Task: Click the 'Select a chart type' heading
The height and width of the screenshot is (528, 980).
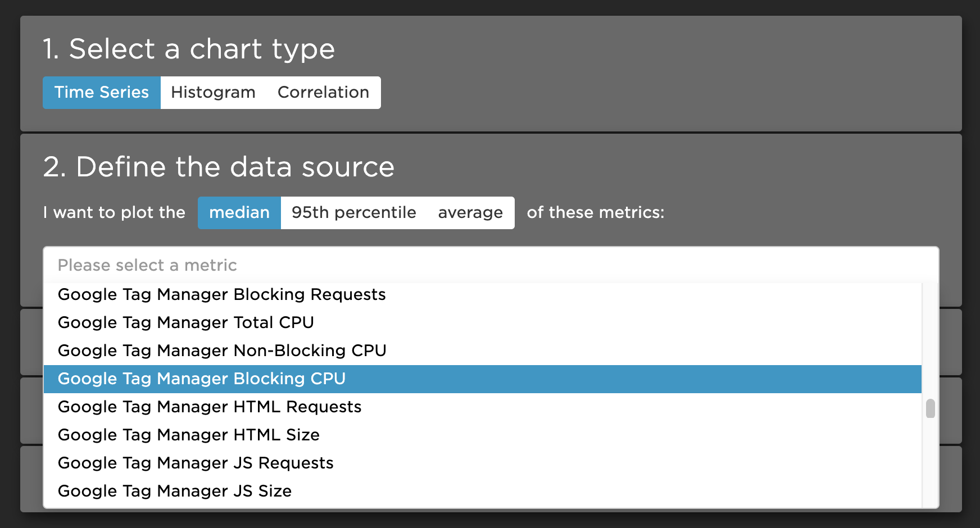Action: coord(189,49)
